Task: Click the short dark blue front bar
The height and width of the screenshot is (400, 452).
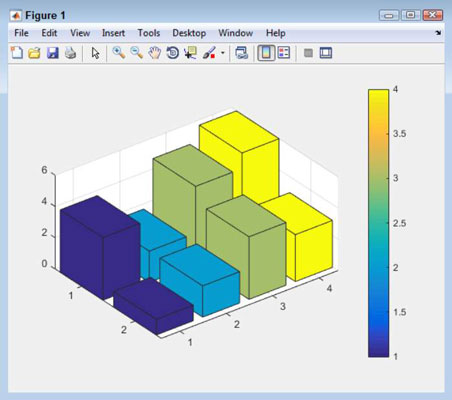Action: [153, 307]
